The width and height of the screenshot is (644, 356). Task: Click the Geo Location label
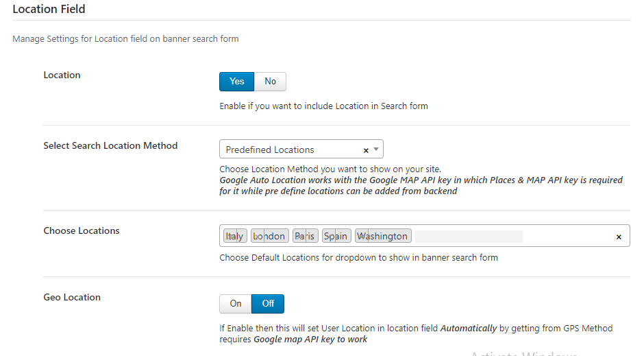[72, 297]
